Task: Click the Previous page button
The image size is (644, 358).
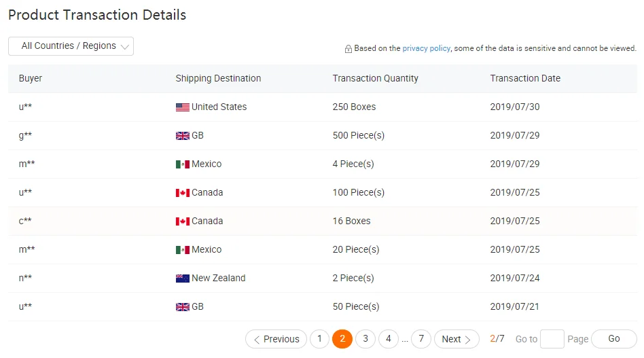Action: point(276,339)
